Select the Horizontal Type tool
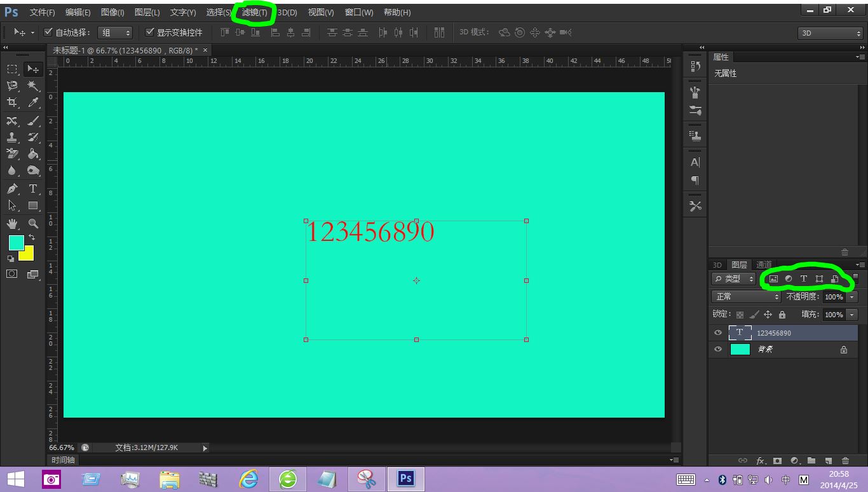The height and width of the screenshot is (492, 868). tap(33, 189)
